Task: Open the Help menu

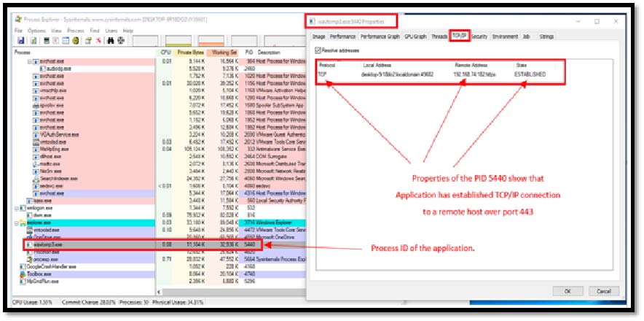Action: (x=128, y=31)
